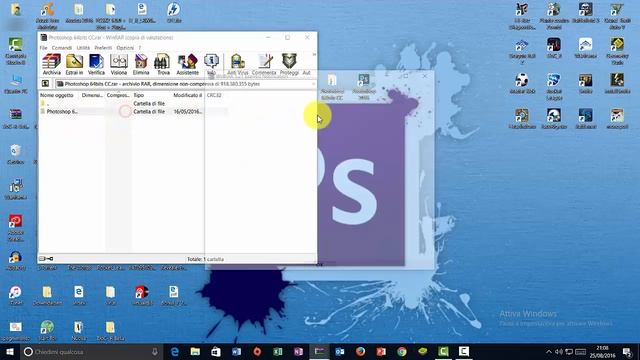The image size is (640, 360).
Task: Open the Preferiti menu
Action: tap(103, 48)
